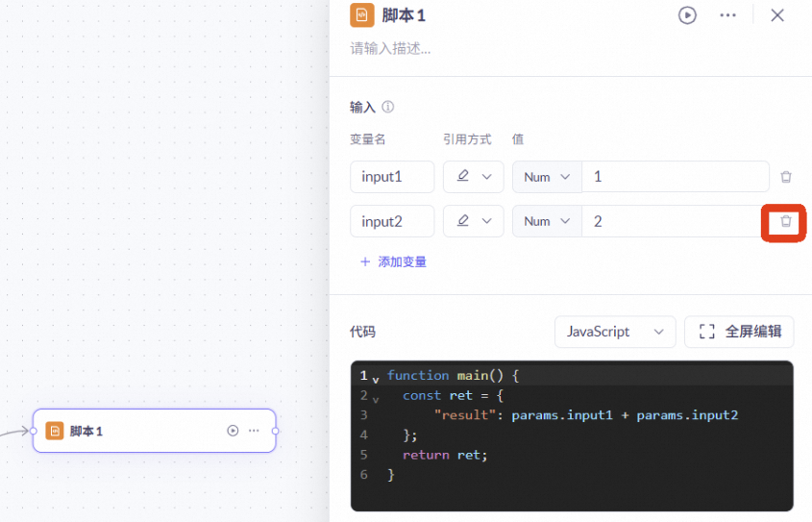Image resolution: width=812 pixels, height=522 pixels.
Task: Rename the 脚本 1 panel title
Action: [x=404, y=15]
